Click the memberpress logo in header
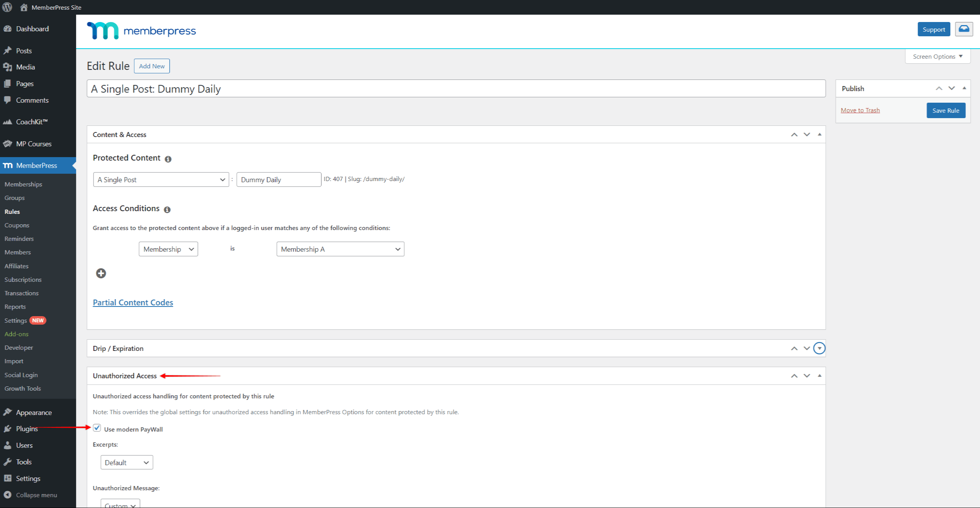 click(x=141, y=30)
